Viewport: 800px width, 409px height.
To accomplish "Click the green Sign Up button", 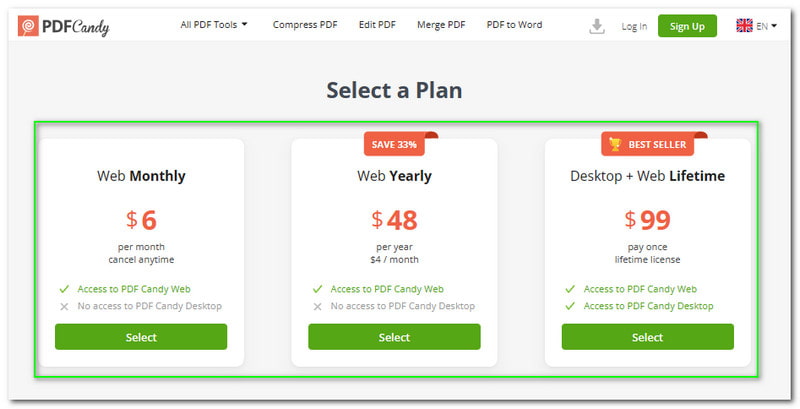I will coord(687,26).
